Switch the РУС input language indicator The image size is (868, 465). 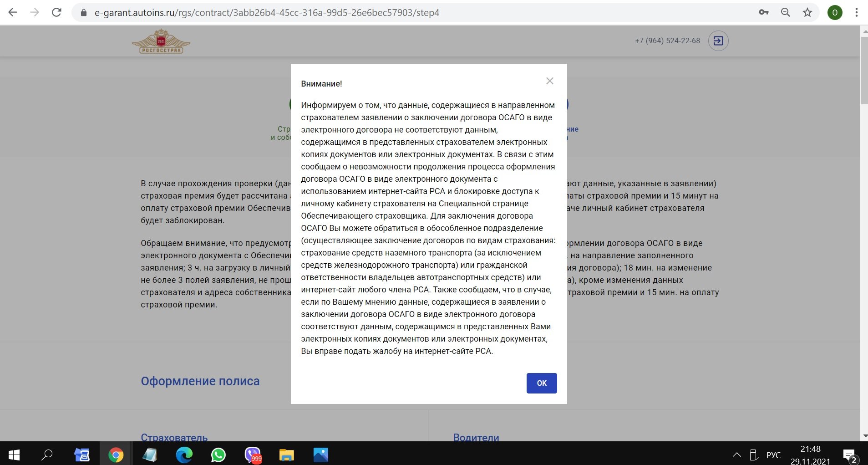tap(773, 455)
